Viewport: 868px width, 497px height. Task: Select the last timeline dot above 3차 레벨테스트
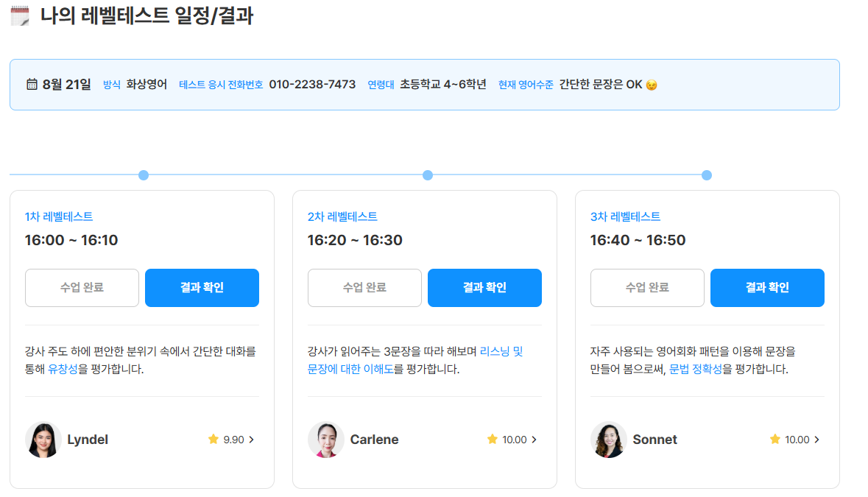point(706,175)
